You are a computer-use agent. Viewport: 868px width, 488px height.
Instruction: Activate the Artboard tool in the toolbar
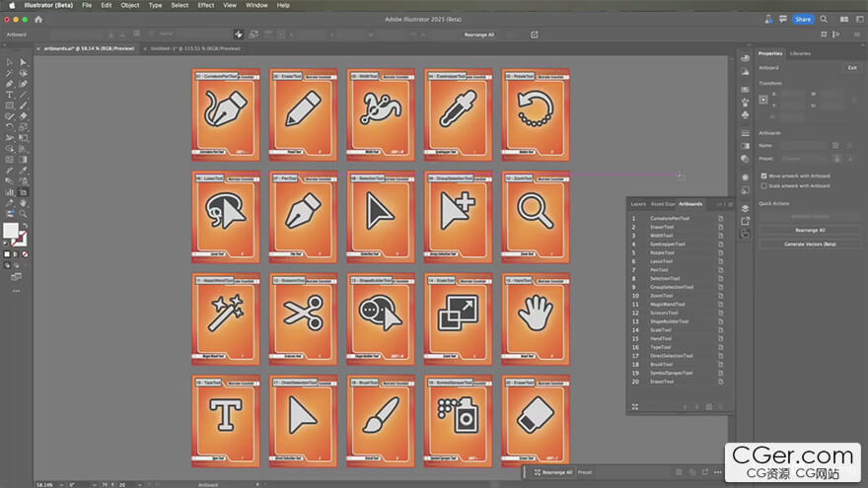click(23, 191)
